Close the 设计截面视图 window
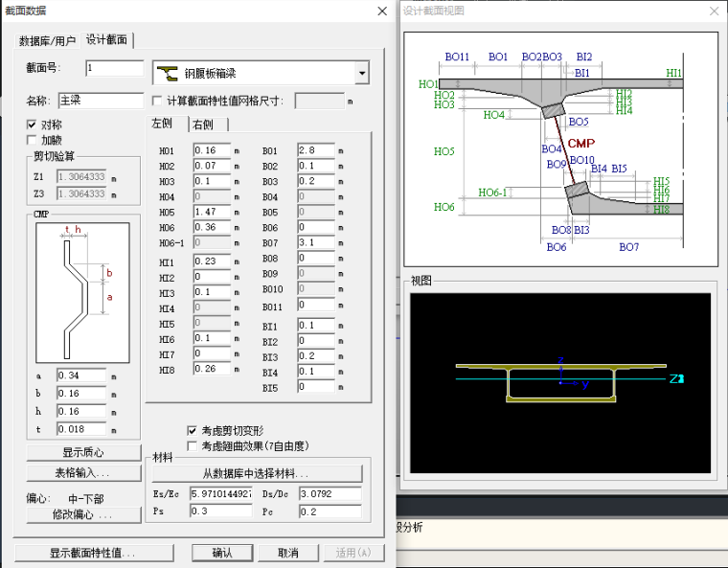The width and height of the screenshot is (728, 568). coord(714,11)
